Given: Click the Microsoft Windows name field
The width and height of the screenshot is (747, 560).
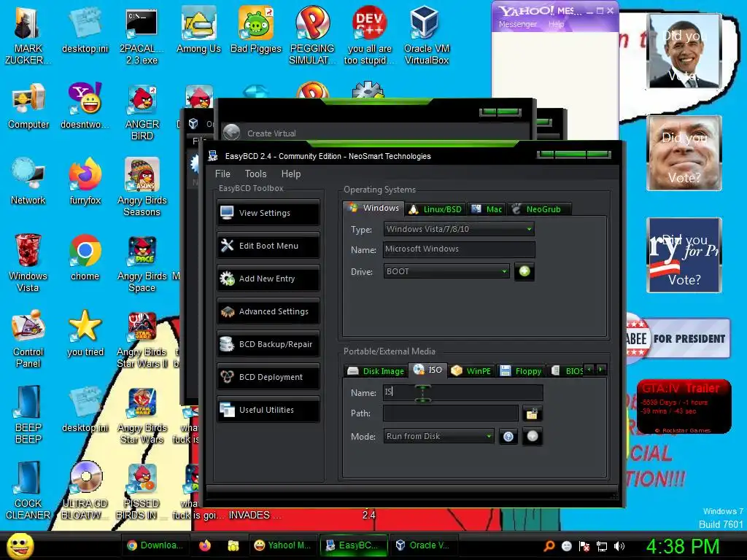Looking at the screenshot, I should coord(459,249).
